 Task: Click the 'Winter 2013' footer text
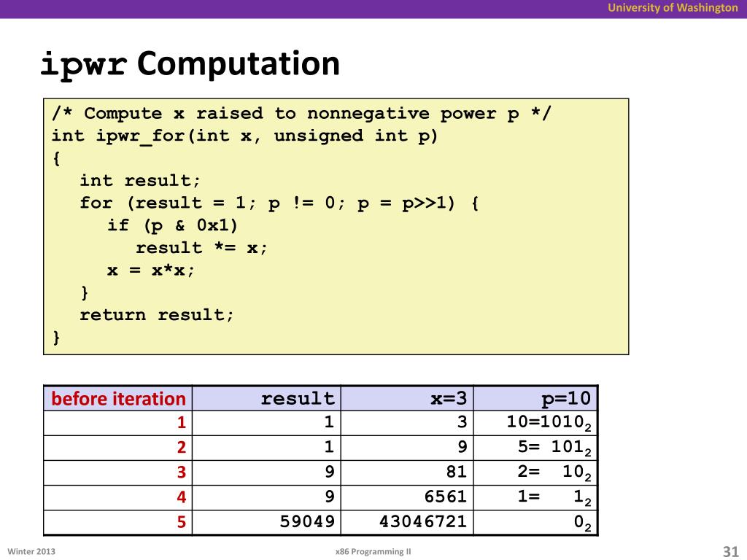31,551
